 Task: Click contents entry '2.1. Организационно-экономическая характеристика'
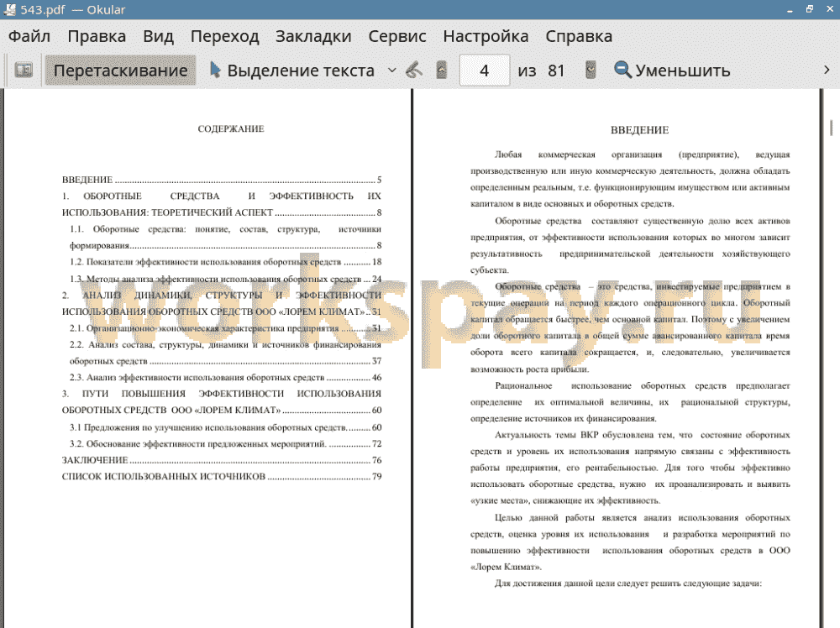225,328
